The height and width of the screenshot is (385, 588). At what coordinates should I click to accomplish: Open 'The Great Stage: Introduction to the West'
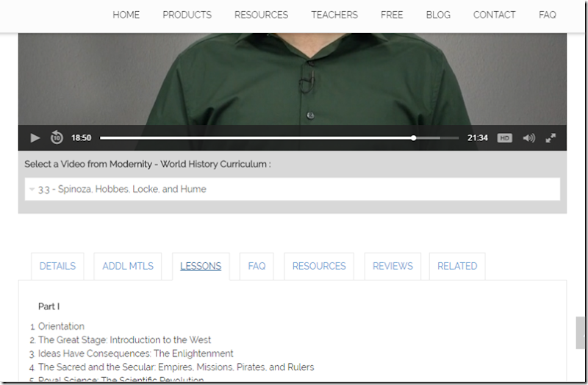tap(124, 339)
